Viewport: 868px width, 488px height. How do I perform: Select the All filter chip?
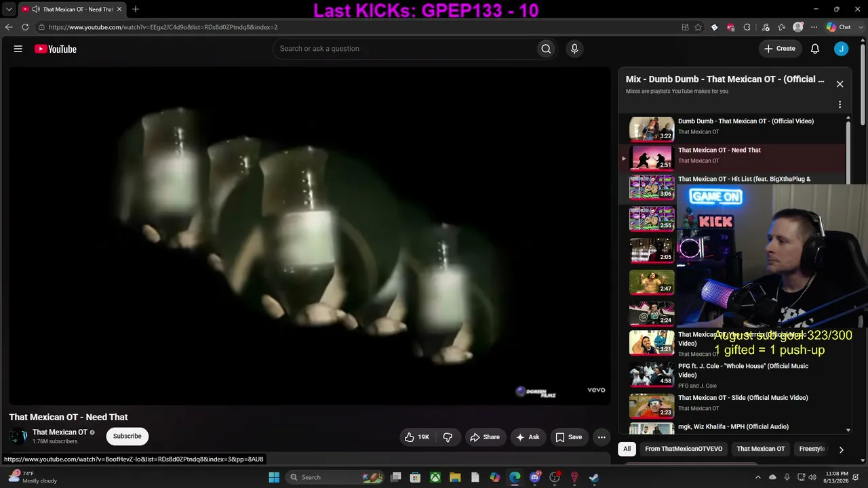pos(627,449)
